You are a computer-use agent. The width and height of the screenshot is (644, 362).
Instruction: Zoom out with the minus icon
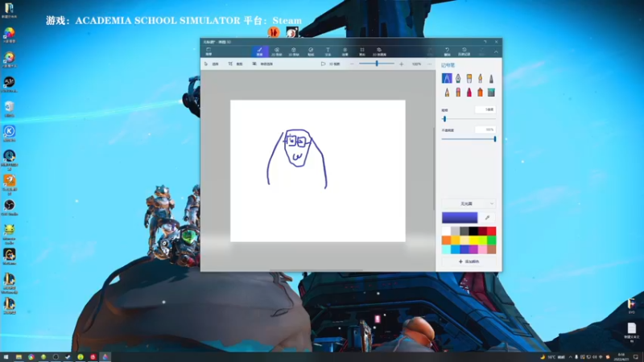coord(352,64)
